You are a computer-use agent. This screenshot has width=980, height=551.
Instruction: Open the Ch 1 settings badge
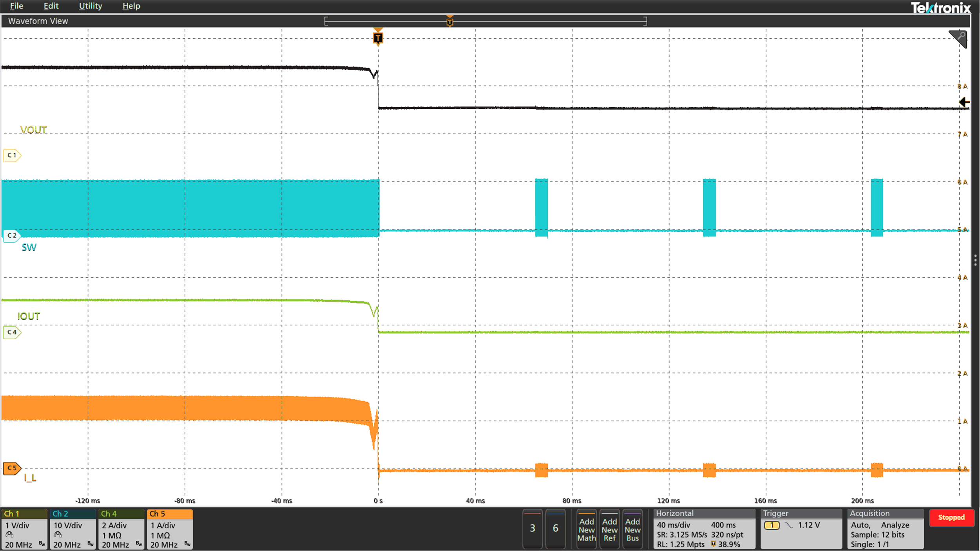[24, 529]
